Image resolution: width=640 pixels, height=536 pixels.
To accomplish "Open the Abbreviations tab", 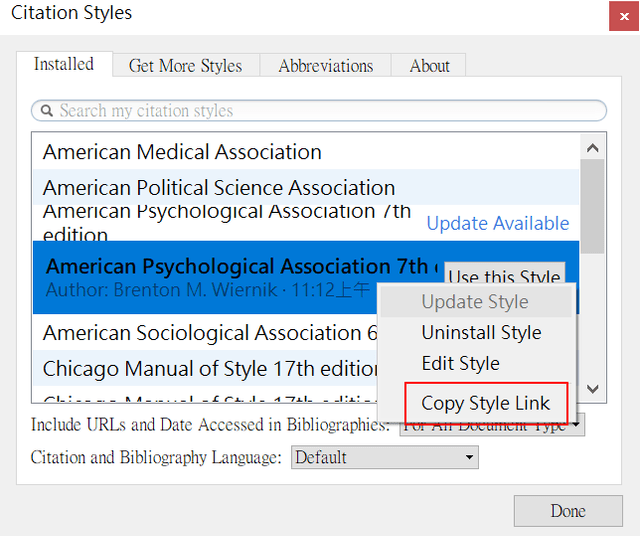I will (x=326, y=66).
